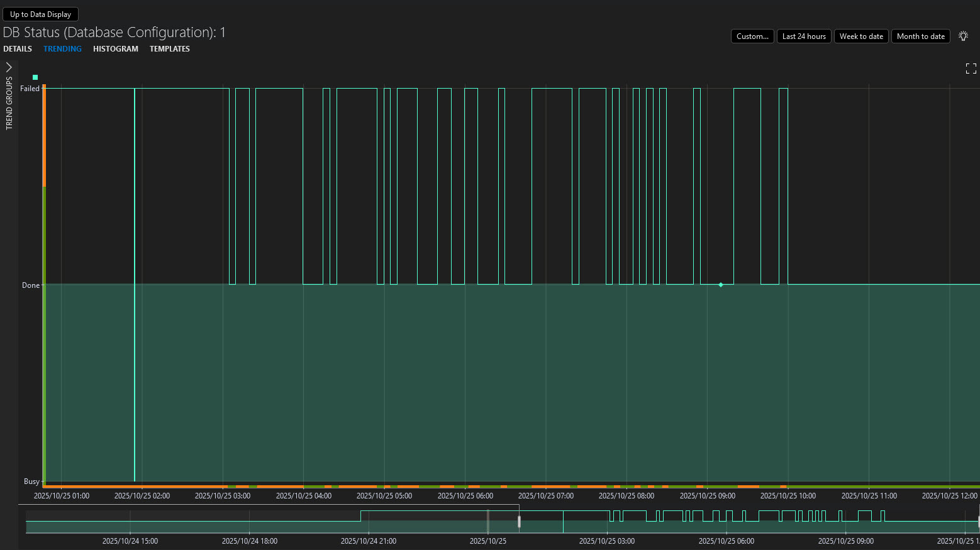This screenshot has width=980, height=550.
Task: Click the data point marker near 09:00
Action: [721, 285]
